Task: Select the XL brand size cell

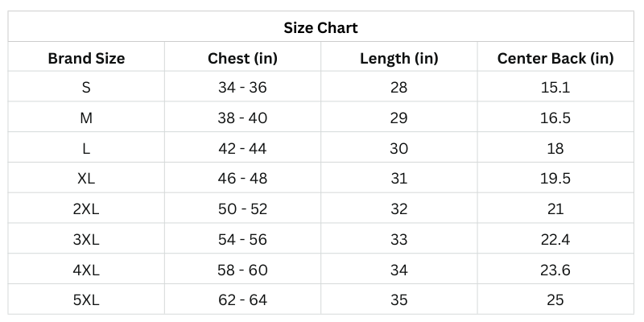Action: point(86,179)
